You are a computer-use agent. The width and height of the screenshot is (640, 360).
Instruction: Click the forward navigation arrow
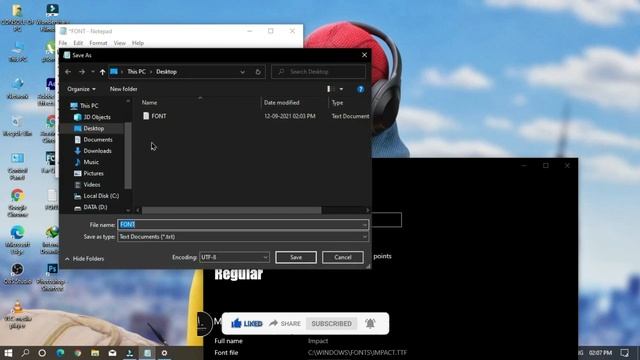82,72
